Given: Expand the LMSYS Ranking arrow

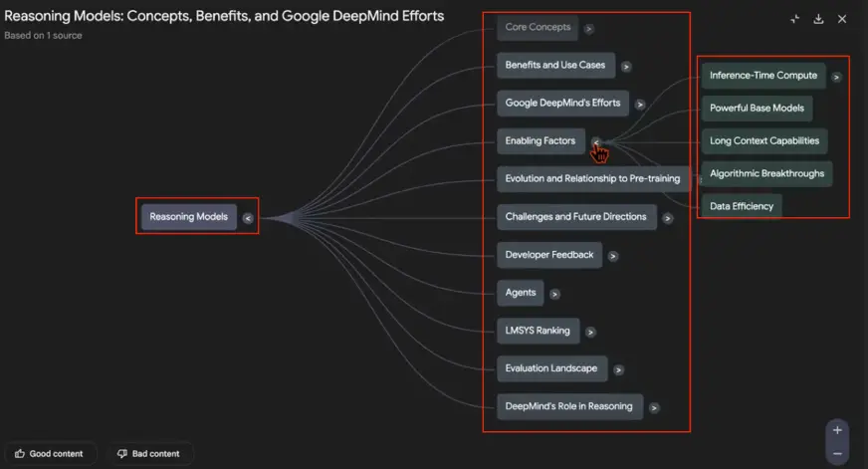Looking at the screenshot, I should [590, 333].
